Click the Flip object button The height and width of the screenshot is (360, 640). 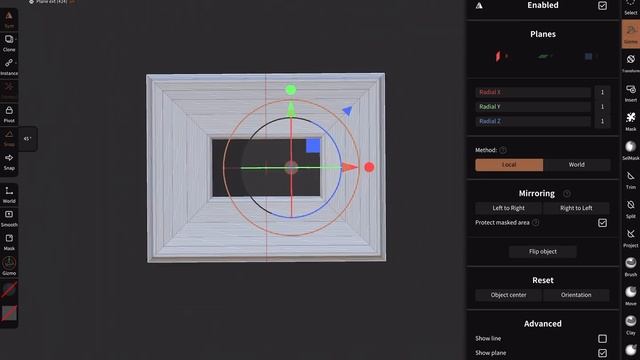pos(542,251)
